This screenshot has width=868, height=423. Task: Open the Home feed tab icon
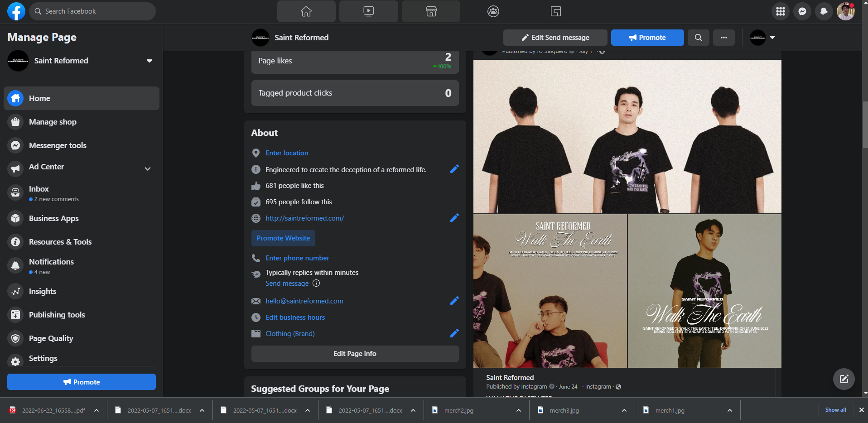306,11
